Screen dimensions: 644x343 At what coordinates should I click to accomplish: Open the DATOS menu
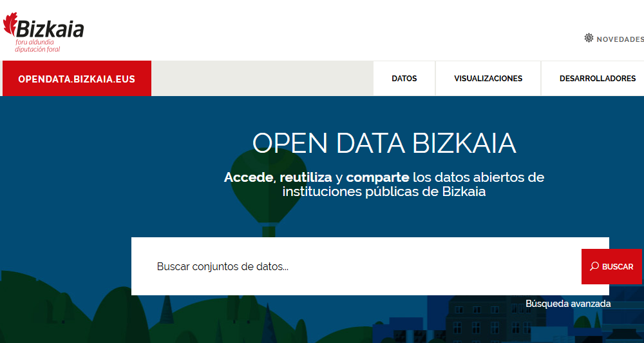tap(404, 79)
